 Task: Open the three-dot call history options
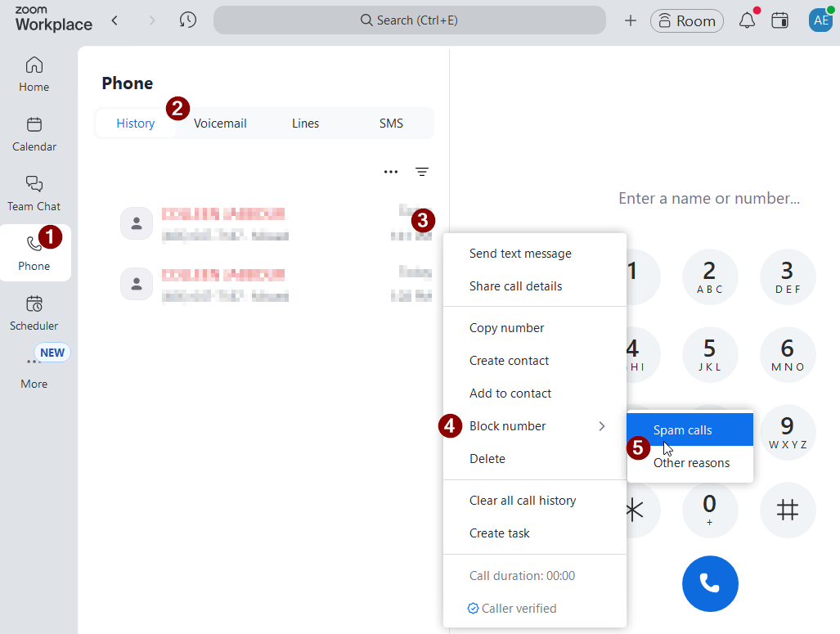click(391, 172)
